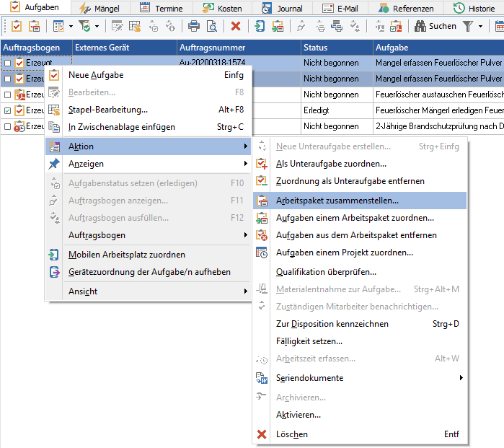
Task: Open the Historie tab
Action: [474, 9]
